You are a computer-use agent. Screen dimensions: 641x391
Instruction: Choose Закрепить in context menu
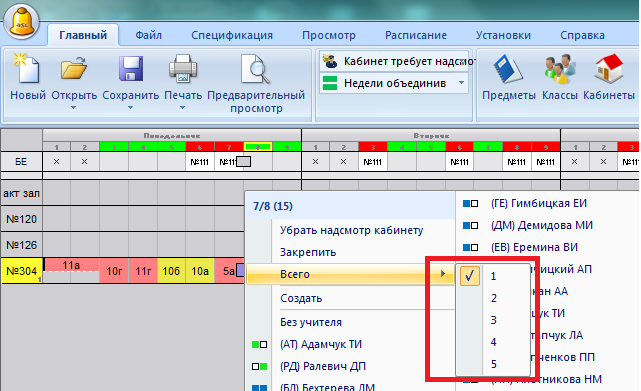coord(351,252)
